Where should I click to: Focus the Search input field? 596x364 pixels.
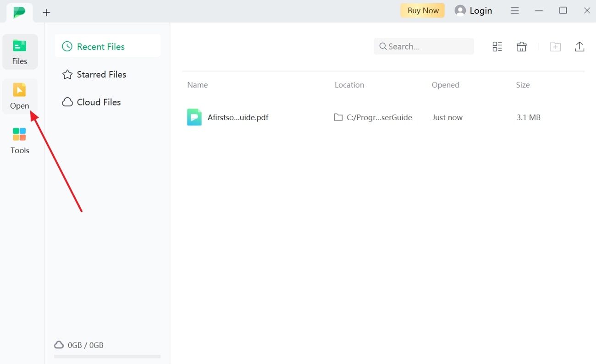(424, 46)
